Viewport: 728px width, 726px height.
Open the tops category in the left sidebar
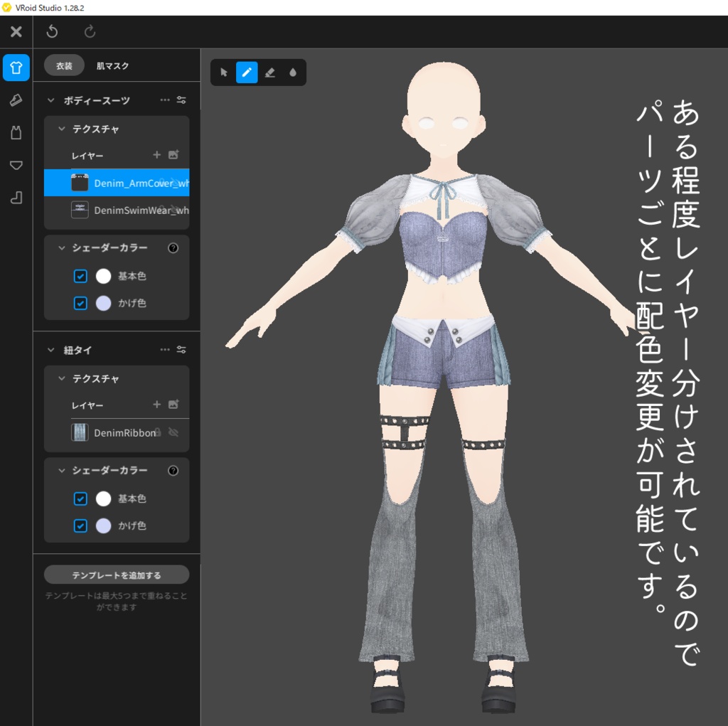point(16,68)
